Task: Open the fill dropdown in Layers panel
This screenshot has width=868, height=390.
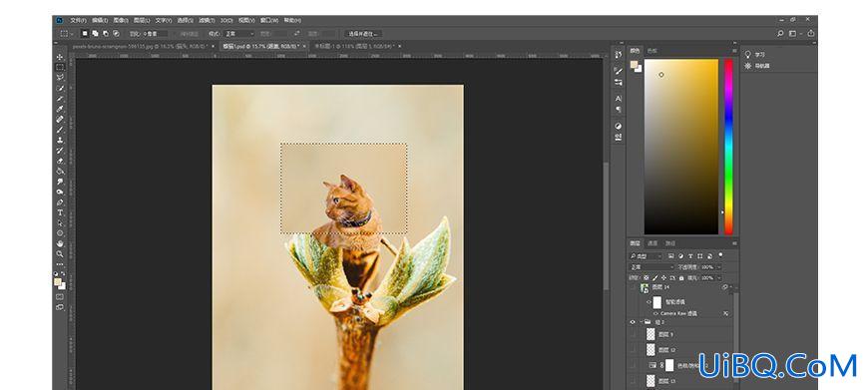Action: coord(719,277)
